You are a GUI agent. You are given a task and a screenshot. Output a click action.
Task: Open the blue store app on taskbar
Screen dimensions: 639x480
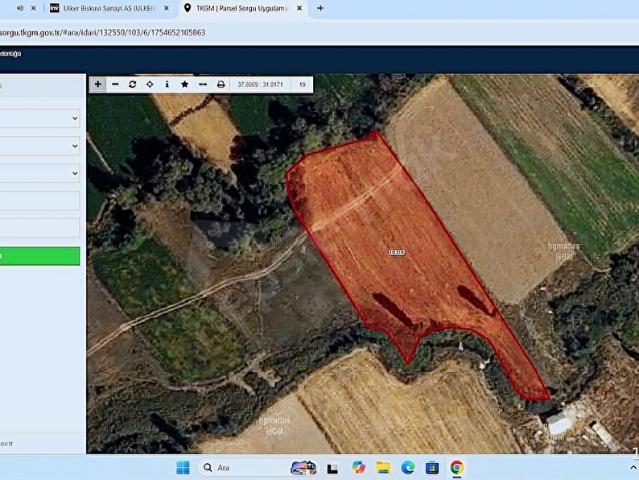[x=432, y=468]
